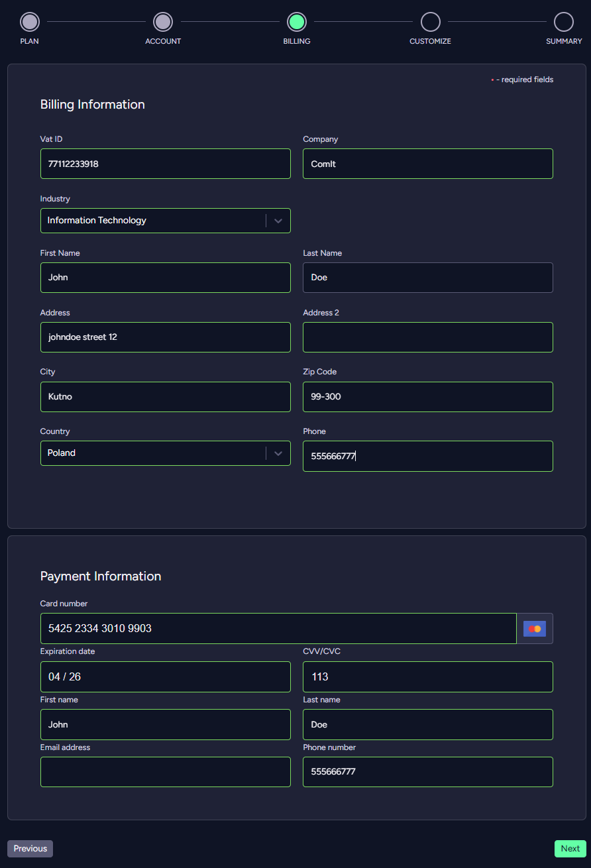Click the PLAN step circle
Screen dimensions: 591x868
pos(29,22)
